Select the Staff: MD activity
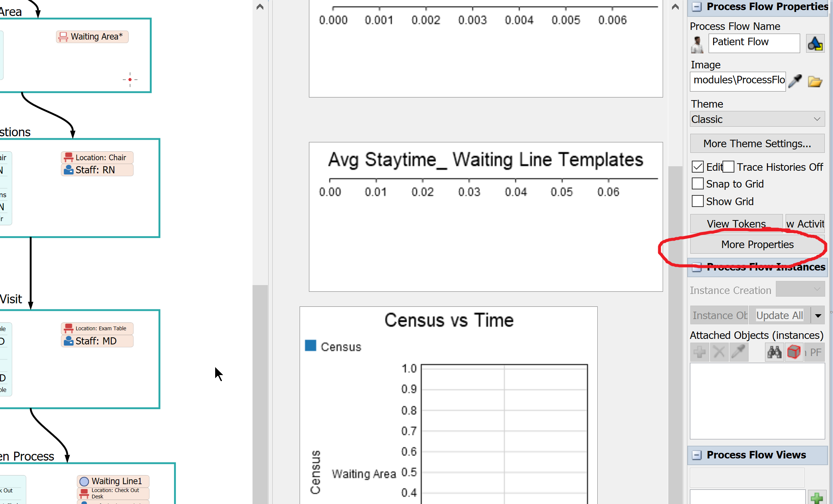Viewport: 833px width, 504px height. pyautogui.click(x=97, y=341)
